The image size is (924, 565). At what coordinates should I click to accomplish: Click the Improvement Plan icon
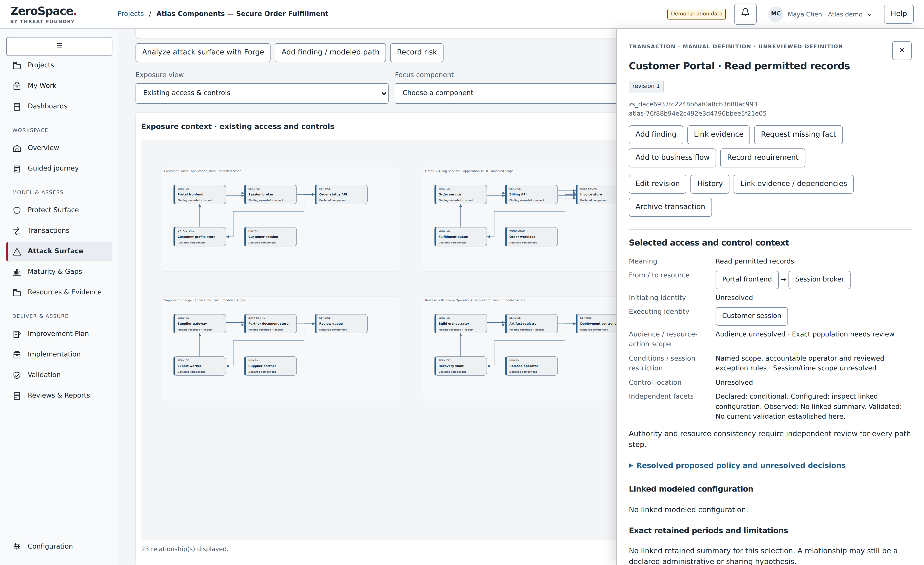coord(17,334)
